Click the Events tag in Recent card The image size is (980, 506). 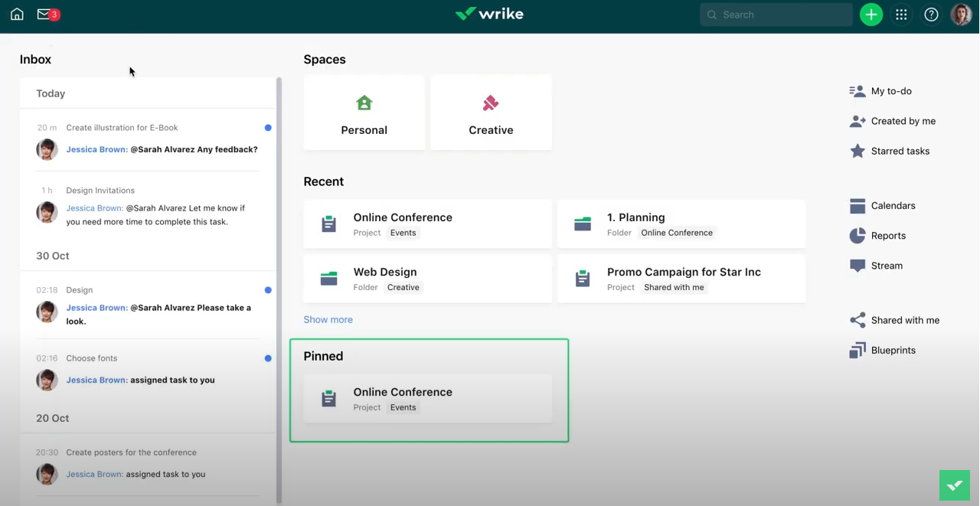(x=403, y=233)
